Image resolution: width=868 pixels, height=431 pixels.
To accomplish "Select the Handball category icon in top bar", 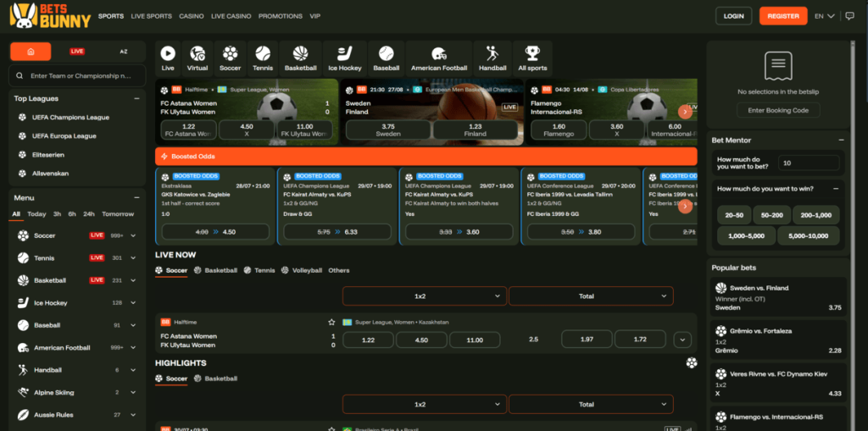I will (492, 53).
